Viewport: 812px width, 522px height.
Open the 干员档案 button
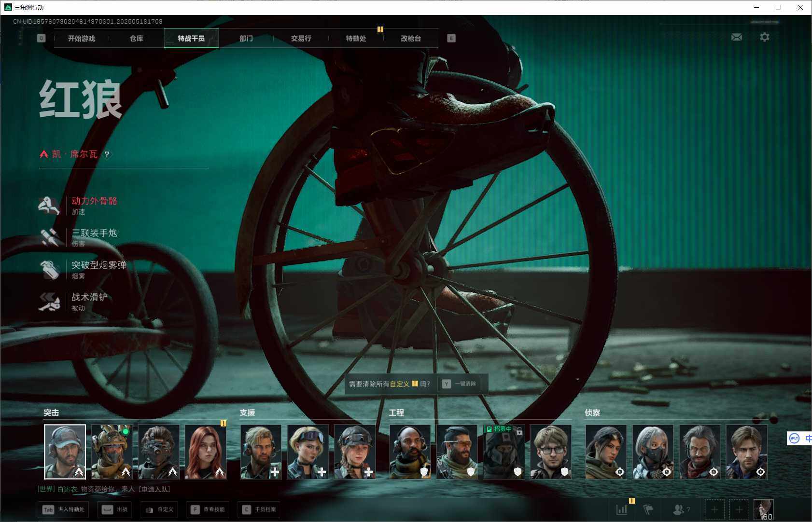click(x=259, y=509)
